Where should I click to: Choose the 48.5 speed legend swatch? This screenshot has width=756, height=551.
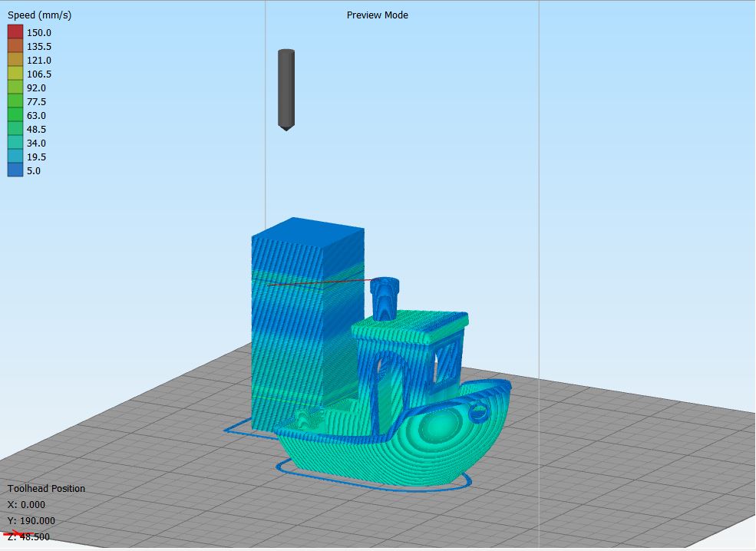click(15, 129)
